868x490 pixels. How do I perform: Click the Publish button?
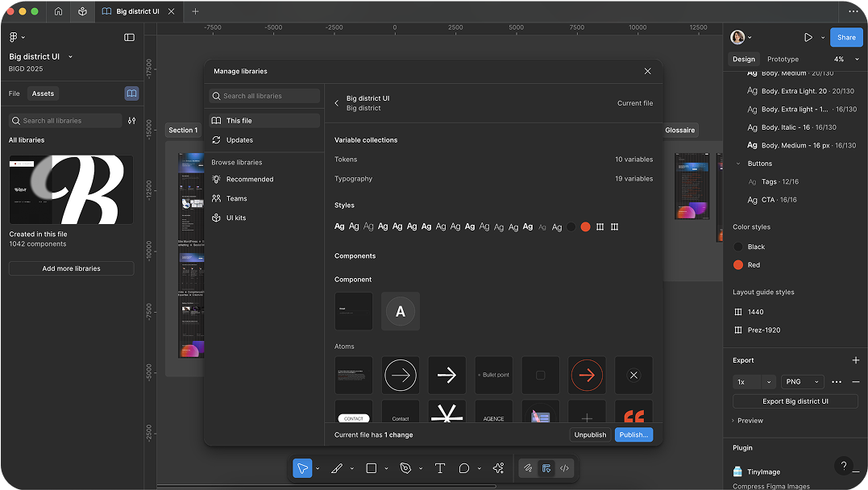[x=633, y=434]
